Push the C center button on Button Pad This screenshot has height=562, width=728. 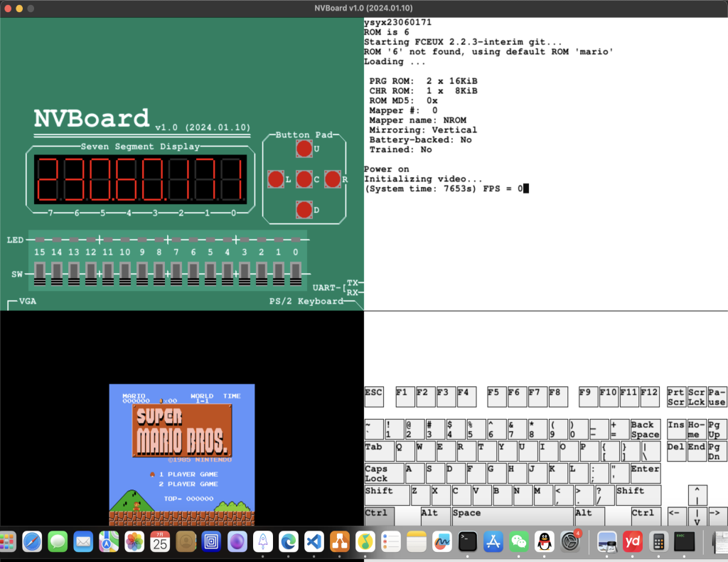click(x=304, y=179)
